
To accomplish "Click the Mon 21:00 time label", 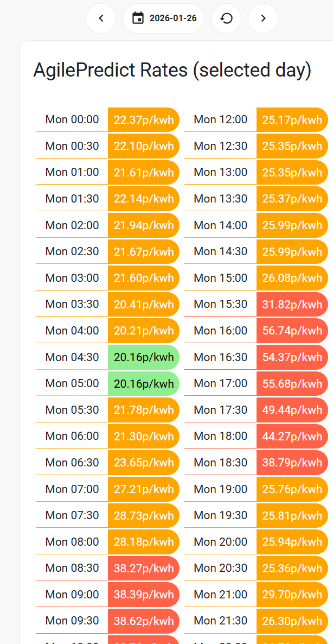I will point(220,594).
